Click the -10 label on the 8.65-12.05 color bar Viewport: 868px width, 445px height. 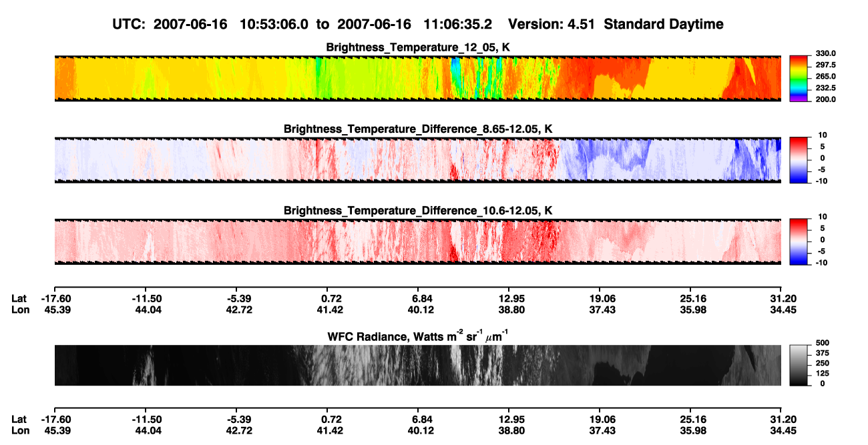[821, 181]
